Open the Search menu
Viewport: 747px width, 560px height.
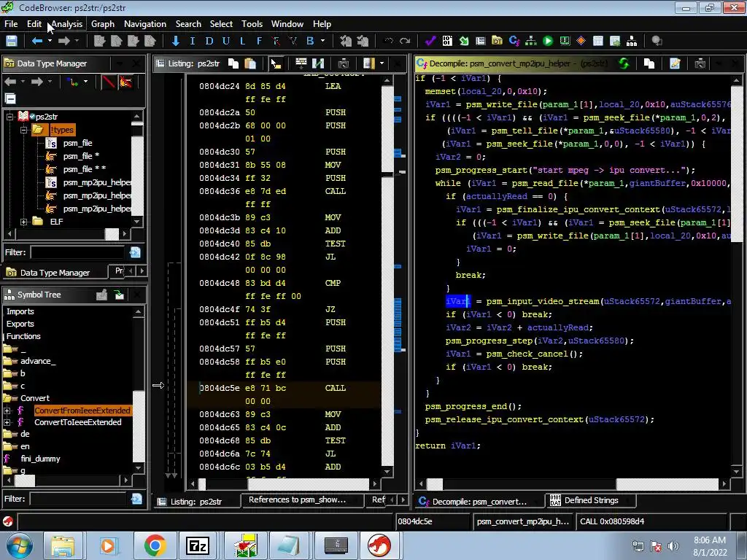tap(188, 24)
